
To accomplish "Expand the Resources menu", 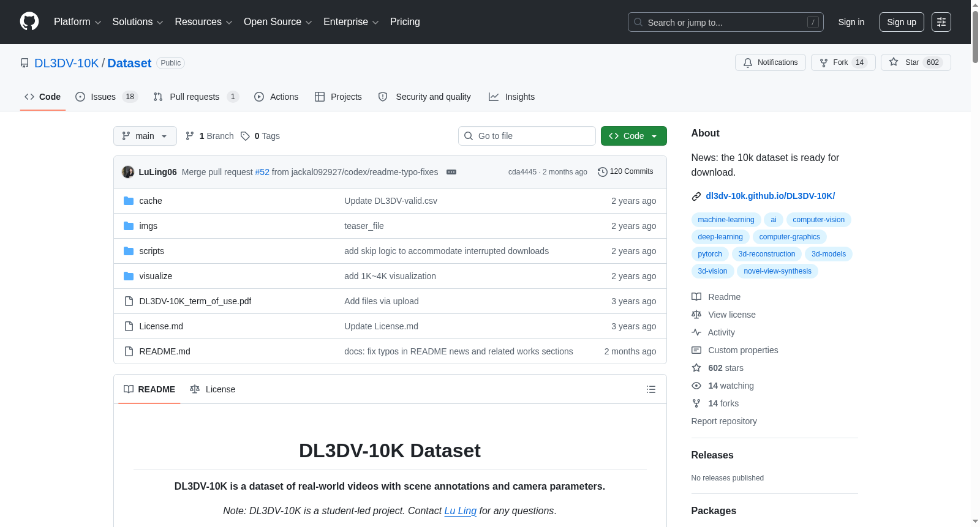I will 204,22.
